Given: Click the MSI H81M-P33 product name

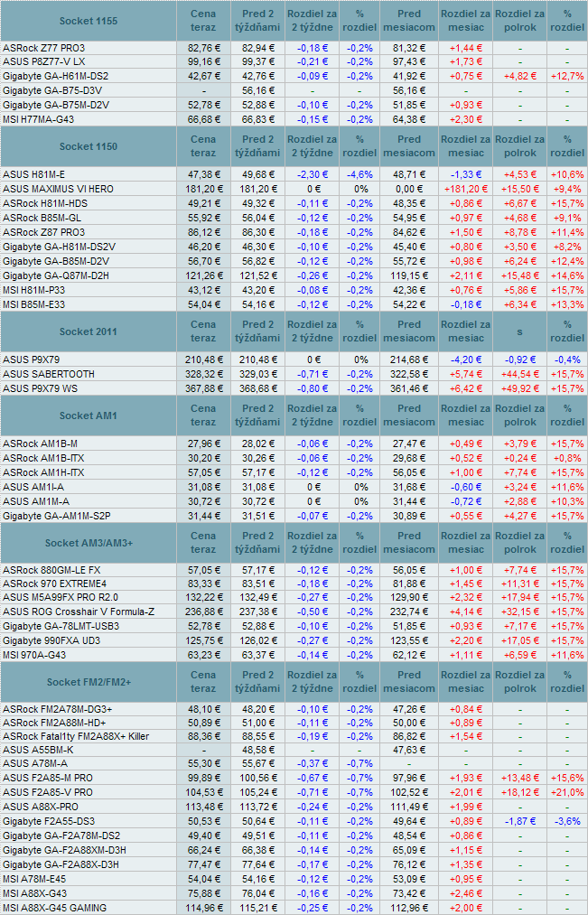Looking at the screenshot, I should pos(35,289).
